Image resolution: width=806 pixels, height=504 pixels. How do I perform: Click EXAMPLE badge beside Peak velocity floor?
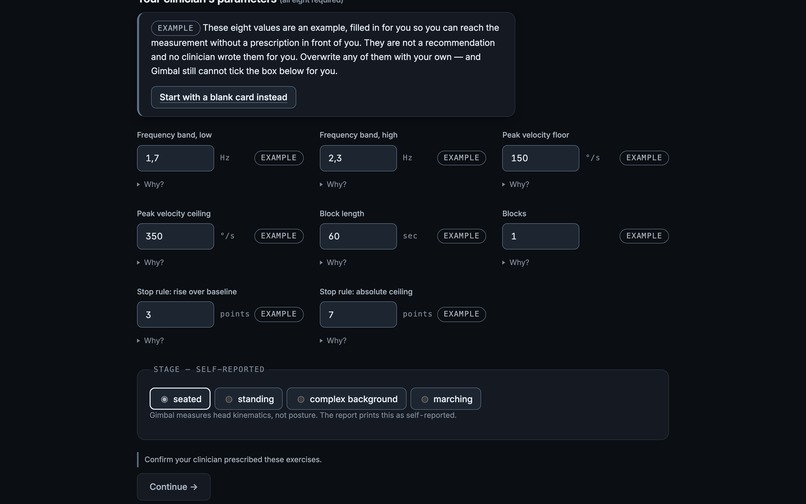point(644,158)
